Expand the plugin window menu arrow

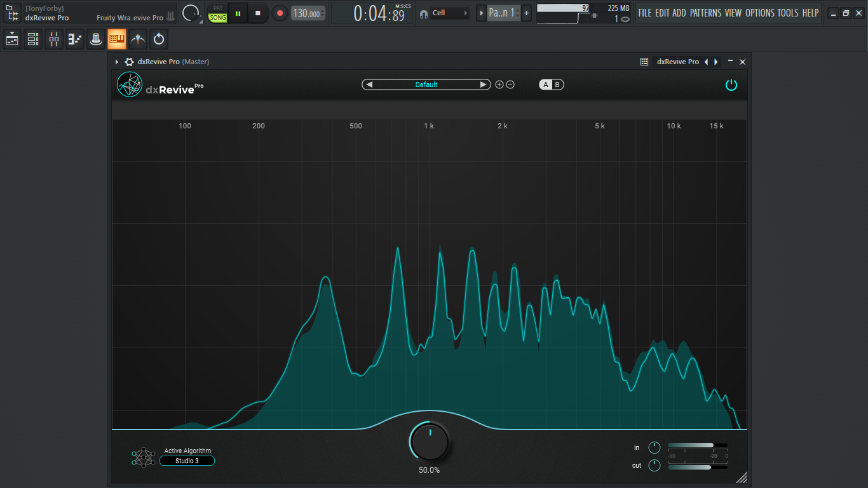point(117,62)
